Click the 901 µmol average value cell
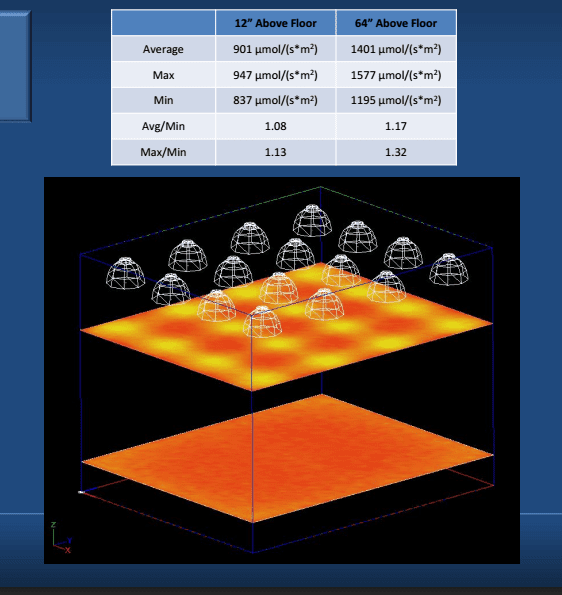This screenshot has height=595, width=562. [275, 49]
